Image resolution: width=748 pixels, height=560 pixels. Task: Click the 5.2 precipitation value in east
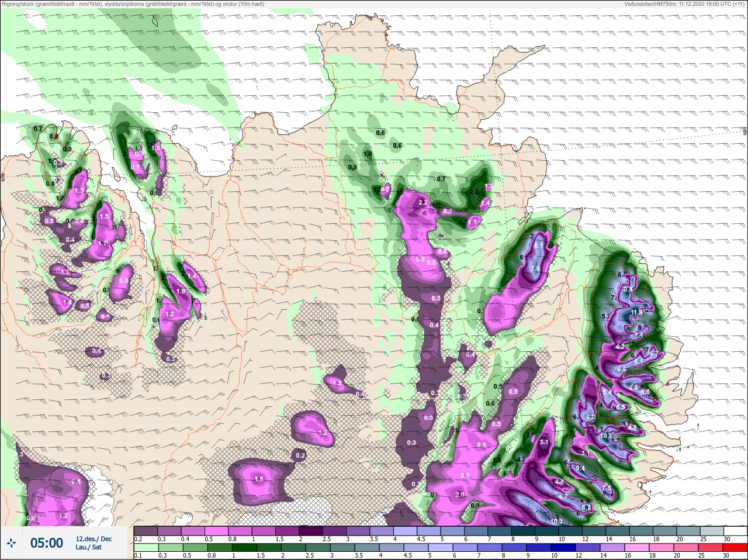[x=606, y=316]
